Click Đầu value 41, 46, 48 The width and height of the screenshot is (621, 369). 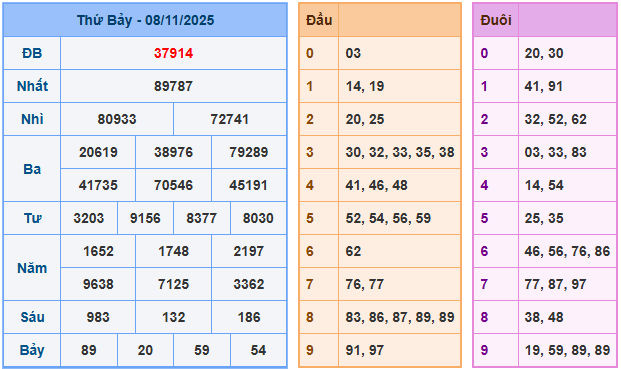pyautogui.click(x=377, y=185)
